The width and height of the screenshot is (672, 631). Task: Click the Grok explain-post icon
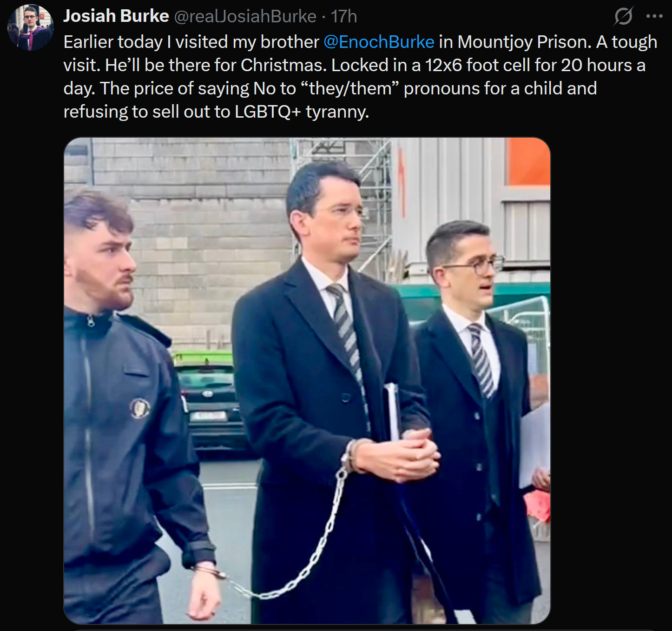click(623, 17)
